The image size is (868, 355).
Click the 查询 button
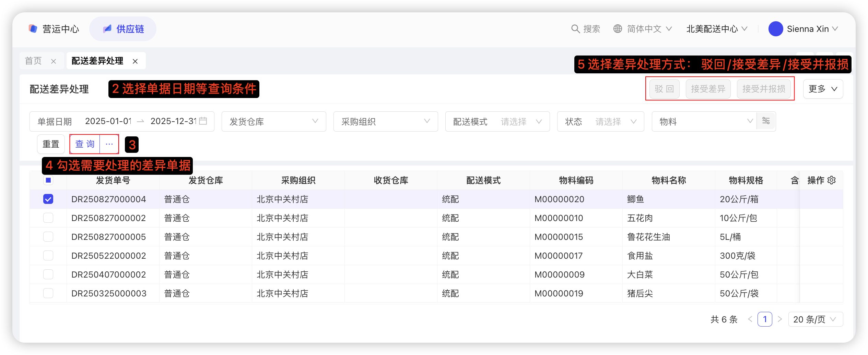pos(85,144)
